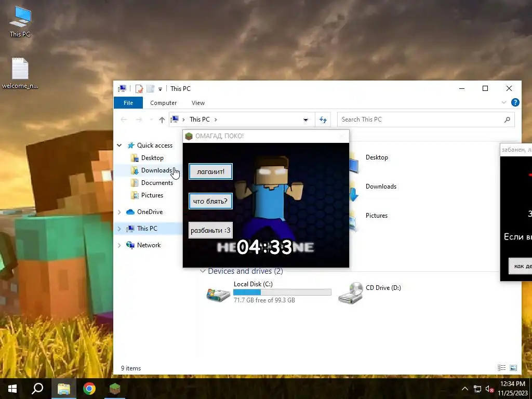Switch to the View ribbon tab
Viewport: 532px width, 399px height.
[x=198, y=103]
